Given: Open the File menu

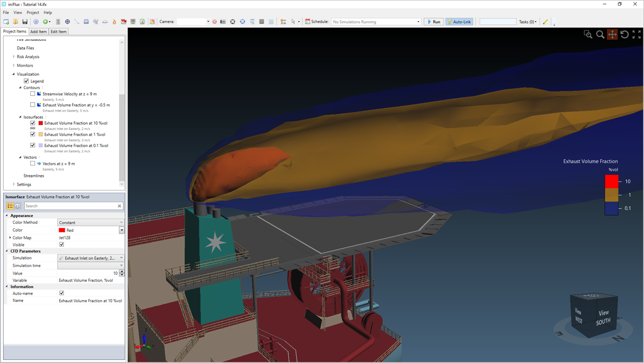Looking at the screenshot, I should click(x=6, y=13).
